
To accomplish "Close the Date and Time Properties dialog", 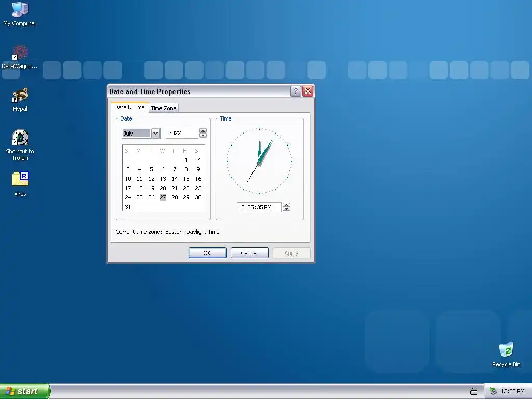I will [308, 91].
